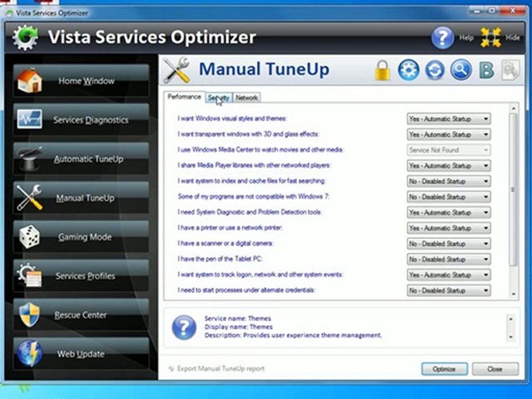532x399 pixels.
Task: Click the magnifier search icon in toolbar
Action: point(461,70)
